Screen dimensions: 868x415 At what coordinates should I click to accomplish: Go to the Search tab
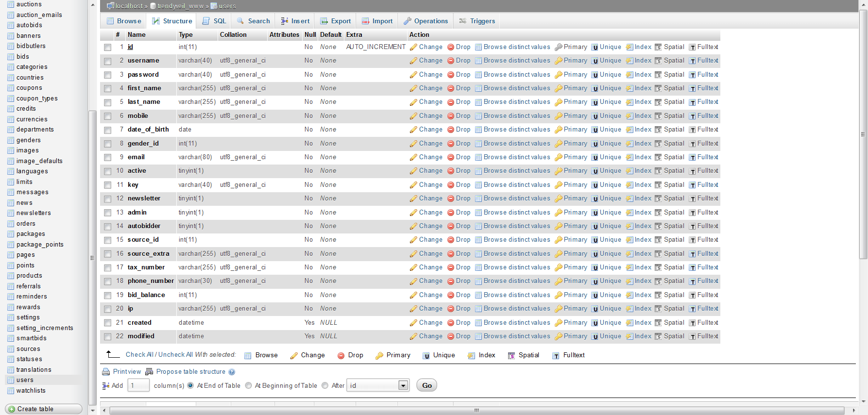(x=253, y=21)
